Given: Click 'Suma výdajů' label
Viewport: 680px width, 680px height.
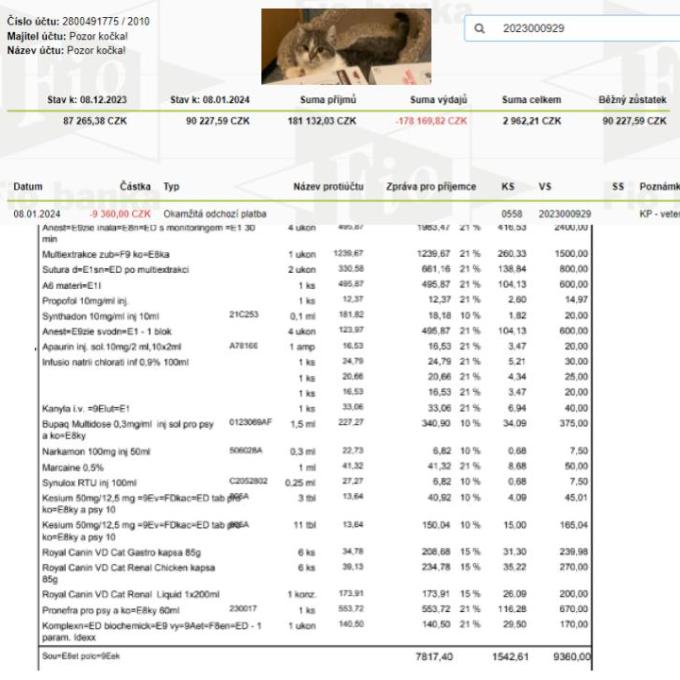Looking at the screenshot, I should 438,100.
